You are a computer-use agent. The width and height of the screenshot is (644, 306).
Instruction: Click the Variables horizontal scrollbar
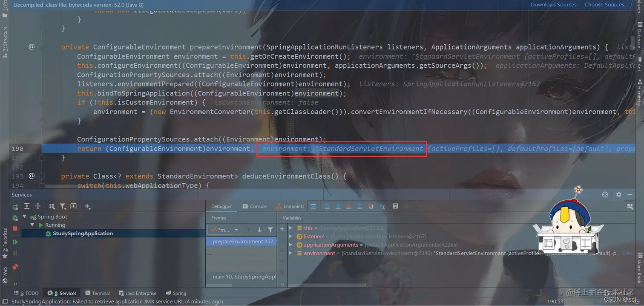(x=327, y=285)
